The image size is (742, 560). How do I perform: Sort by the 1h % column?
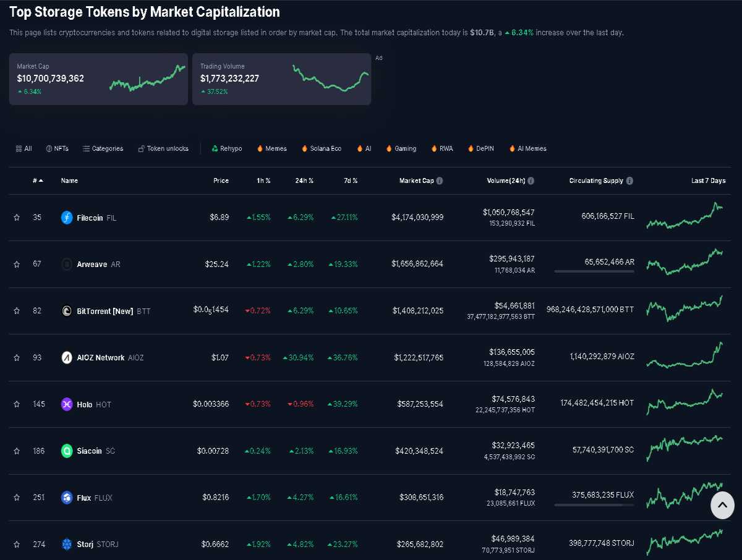click(x=264, y=181)
